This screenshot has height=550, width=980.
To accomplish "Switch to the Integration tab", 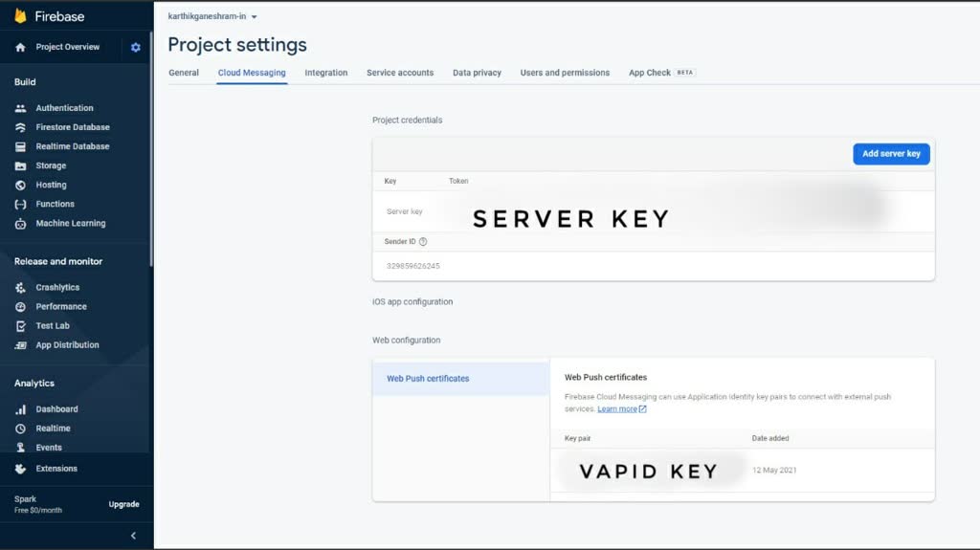I will 326,73.
